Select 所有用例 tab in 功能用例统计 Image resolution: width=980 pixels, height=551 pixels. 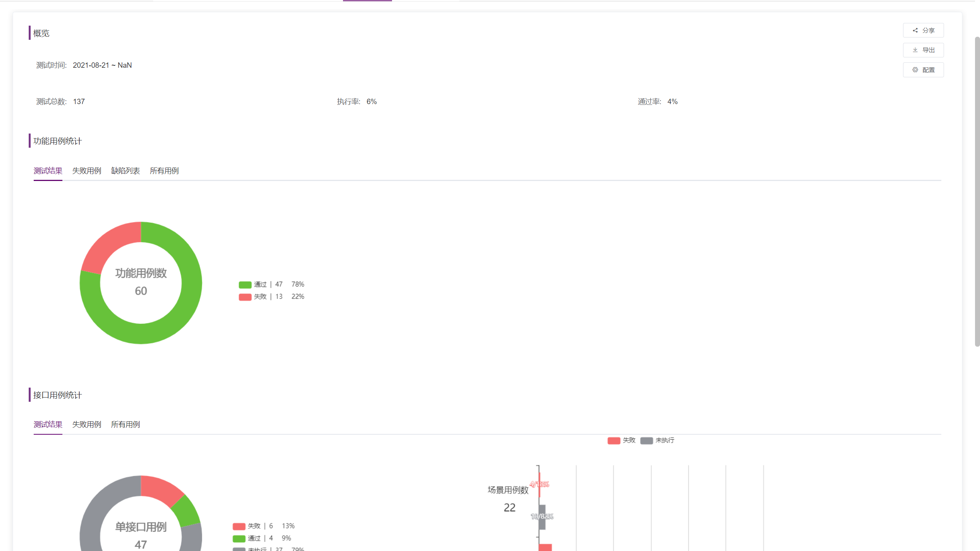click(x=163, y=171)
